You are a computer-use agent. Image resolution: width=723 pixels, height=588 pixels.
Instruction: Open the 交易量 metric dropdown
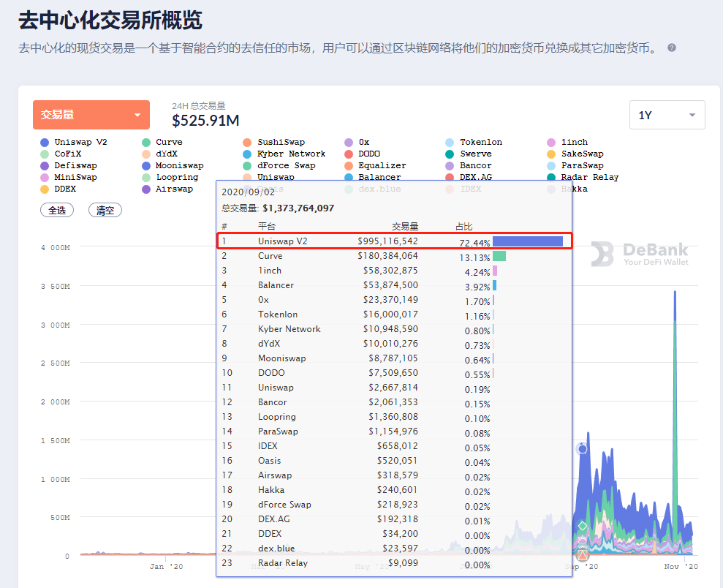pos(91,115)
